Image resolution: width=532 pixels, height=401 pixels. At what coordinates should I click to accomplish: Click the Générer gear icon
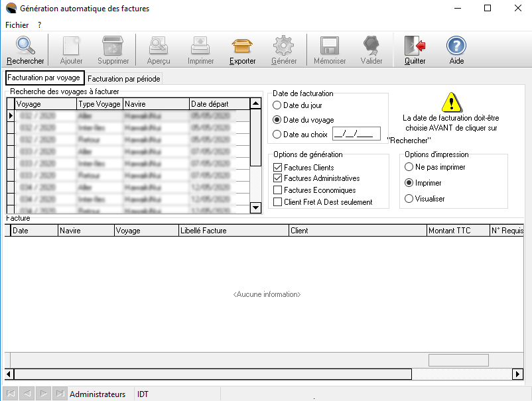[x=284, y=46]
